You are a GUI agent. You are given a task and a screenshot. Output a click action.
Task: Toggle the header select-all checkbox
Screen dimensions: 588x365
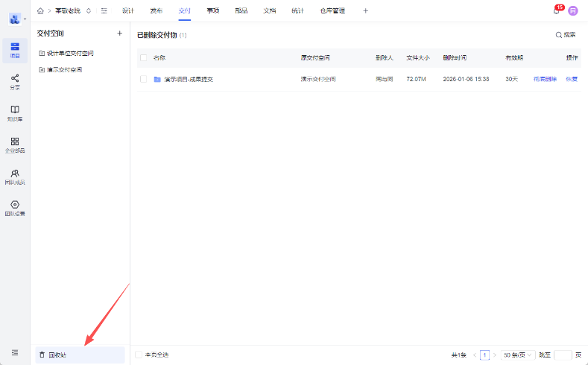[x=144, y=57]
